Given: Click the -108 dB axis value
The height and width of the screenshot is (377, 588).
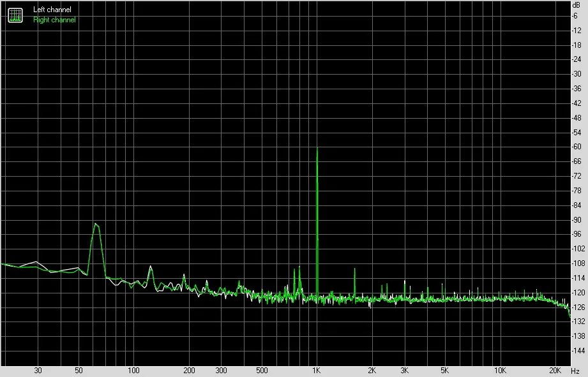Looking at the screenshot, I should point(578,263).
